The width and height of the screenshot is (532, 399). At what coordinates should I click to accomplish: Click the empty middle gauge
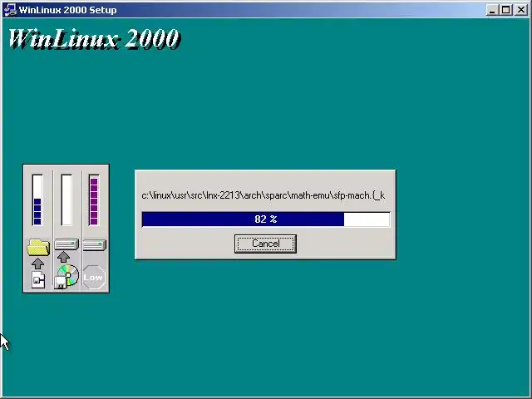tap(66, 199)
